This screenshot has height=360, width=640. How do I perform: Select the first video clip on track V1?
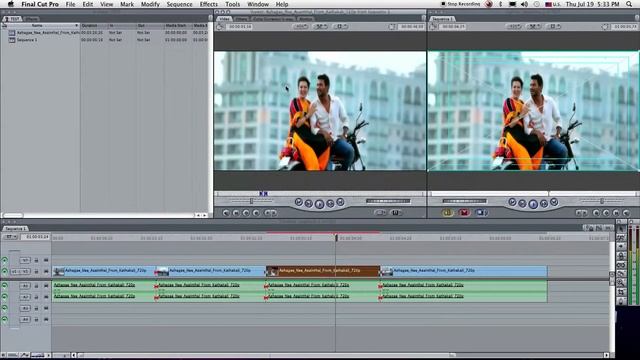[104, 271]
